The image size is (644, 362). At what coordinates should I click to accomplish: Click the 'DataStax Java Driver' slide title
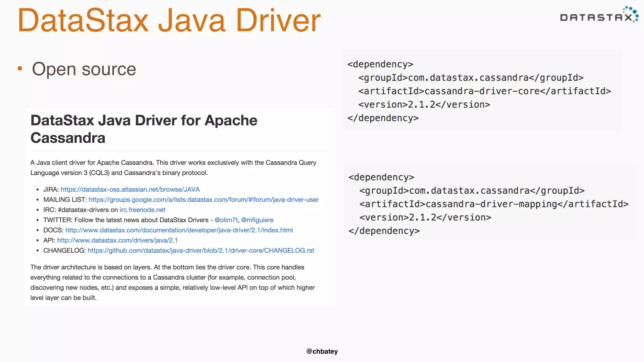coord(169,20)
